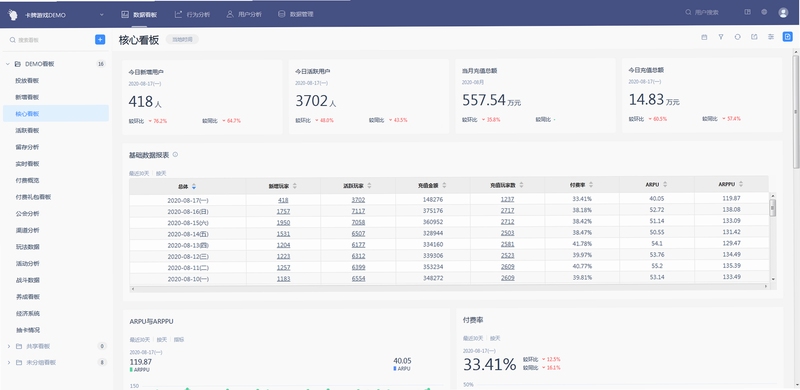
Task: Click the table's horizontal scrollbar
Action: [x=449, y=287]
